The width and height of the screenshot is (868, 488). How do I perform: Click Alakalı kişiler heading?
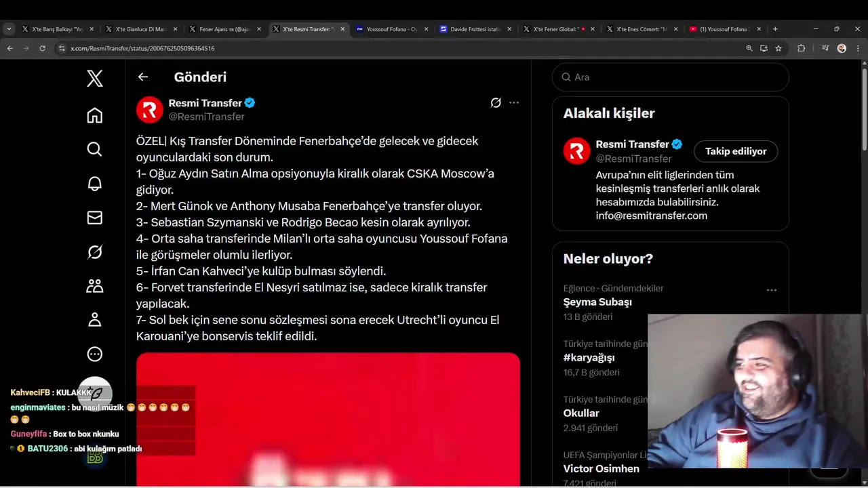609,113
